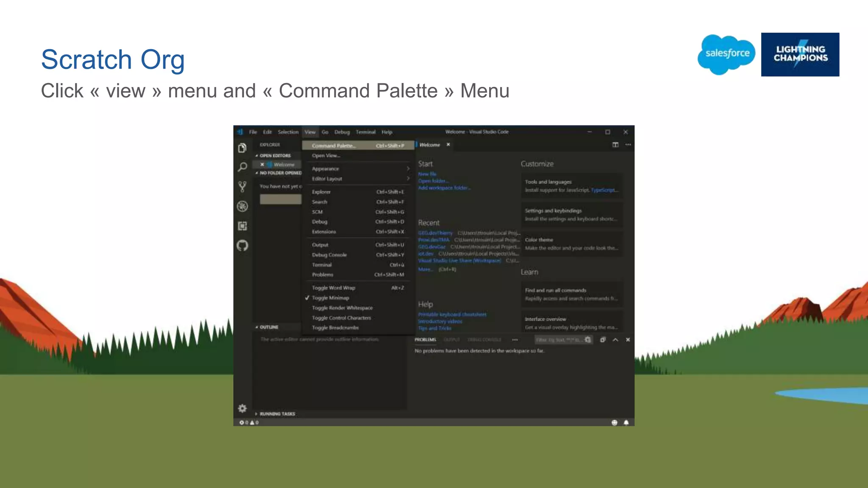Expand the Appearance submenu

pyautogui.click(x=358, y=169)
